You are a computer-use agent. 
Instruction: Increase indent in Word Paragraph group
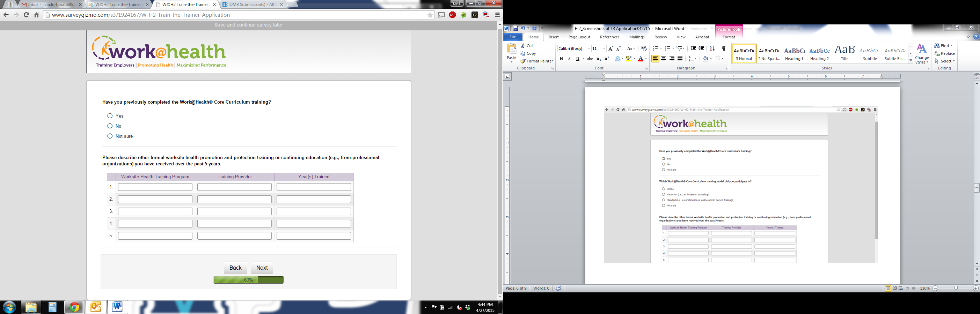point(701,48)
